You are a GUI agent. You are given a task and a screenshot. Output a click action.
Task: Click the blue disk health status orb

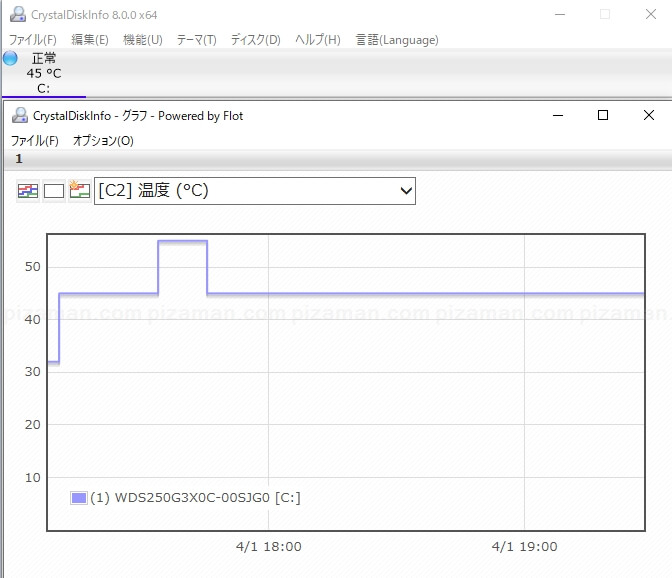click(x=10, y=59)
